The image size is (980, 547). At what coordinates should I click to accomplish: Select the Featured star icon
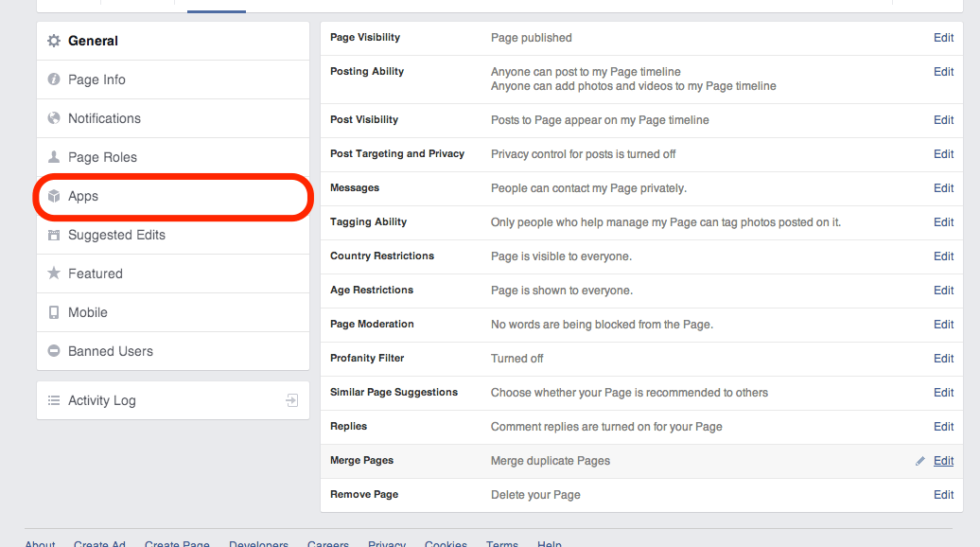[53, 273]
